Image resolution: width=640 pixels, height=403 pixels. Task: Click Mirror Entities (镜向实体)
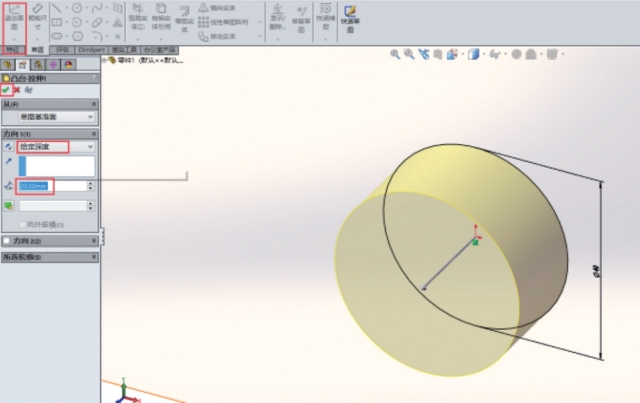coord(217,8)
